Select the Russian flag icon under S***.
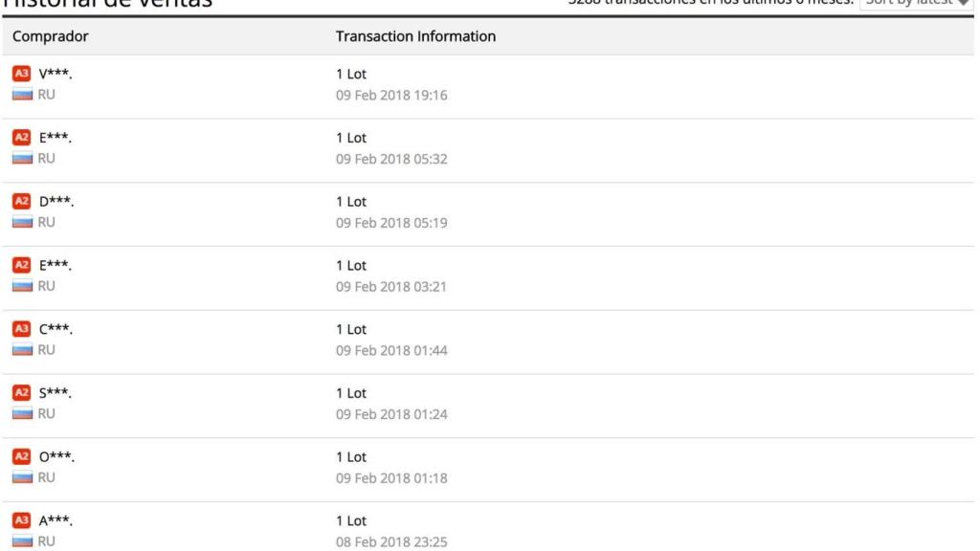Screen dimensions: 980x551 [x=21, y=414]
